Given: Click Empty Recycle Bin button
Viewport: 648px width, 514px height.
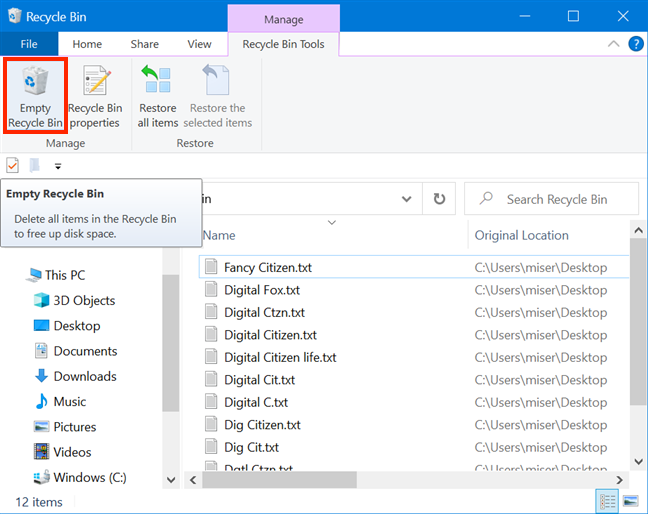Looking at the screenshot, I should pos(35,96).
